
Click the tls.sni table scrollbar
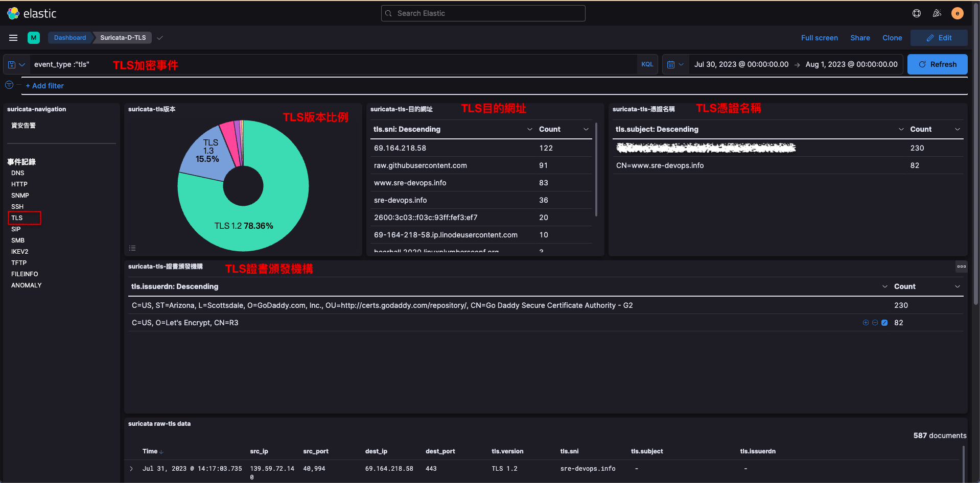point(596,168)
